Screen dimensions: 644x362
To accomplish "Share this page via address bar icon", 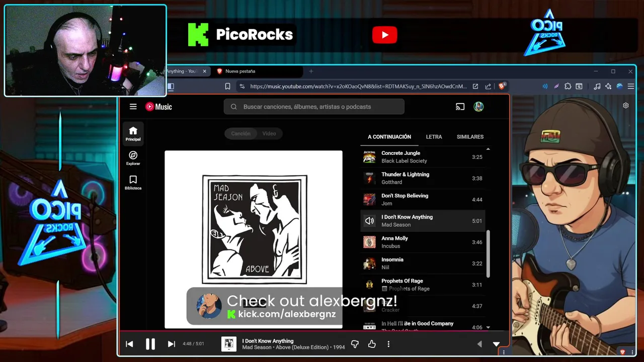I will [x=488, y=86].
